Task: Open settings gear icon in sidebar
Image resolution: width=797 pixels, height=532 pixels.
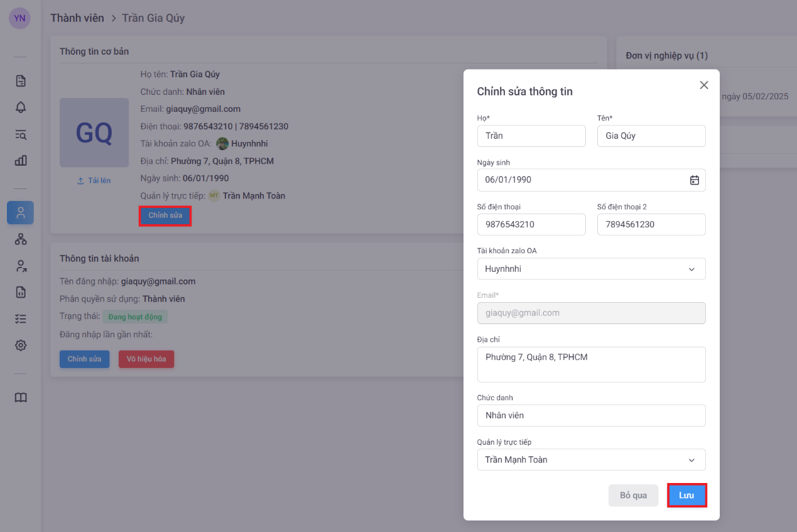Action: tap(21, 345)
